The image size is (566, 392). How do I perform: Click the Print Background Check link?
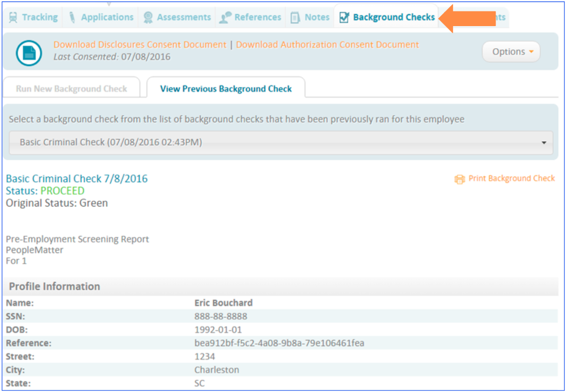[x=511, y=178]
